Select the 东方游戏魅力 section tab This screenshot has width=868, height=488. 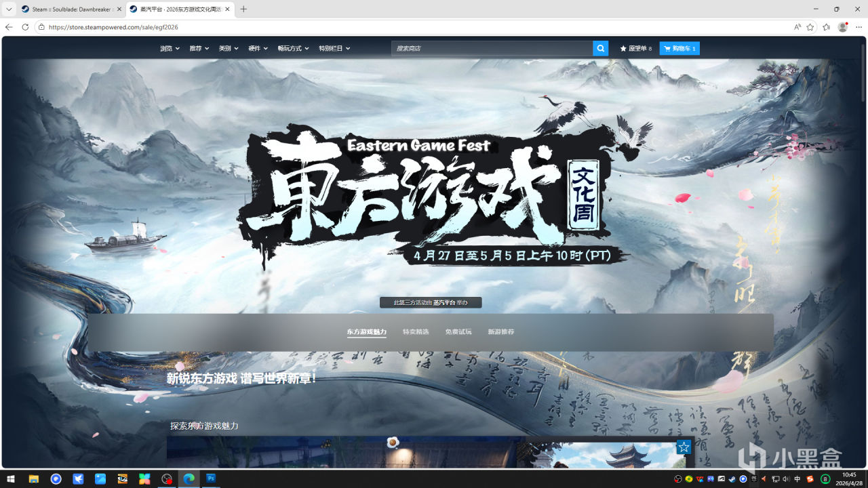pyautogui.click(x=367, y=332)
